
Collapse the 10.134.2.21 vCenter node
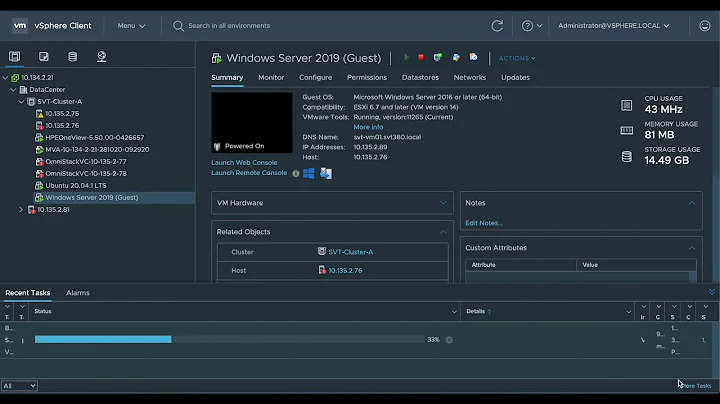[6, 78]
